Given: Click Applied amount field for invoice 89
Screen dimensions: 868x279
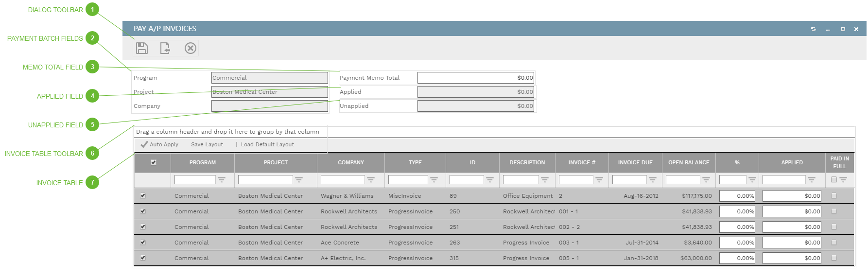Looking at the screenshot, I should pos(792,196).
